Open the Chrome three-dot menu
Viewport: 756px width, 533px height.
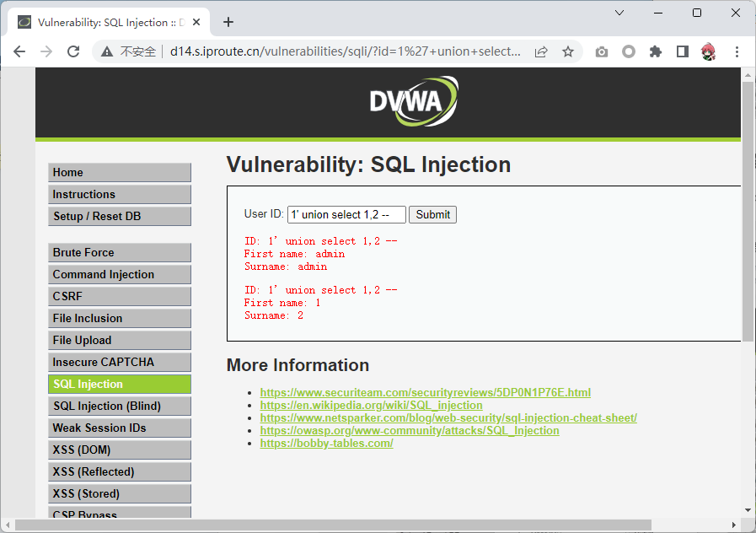coord(736,51)
